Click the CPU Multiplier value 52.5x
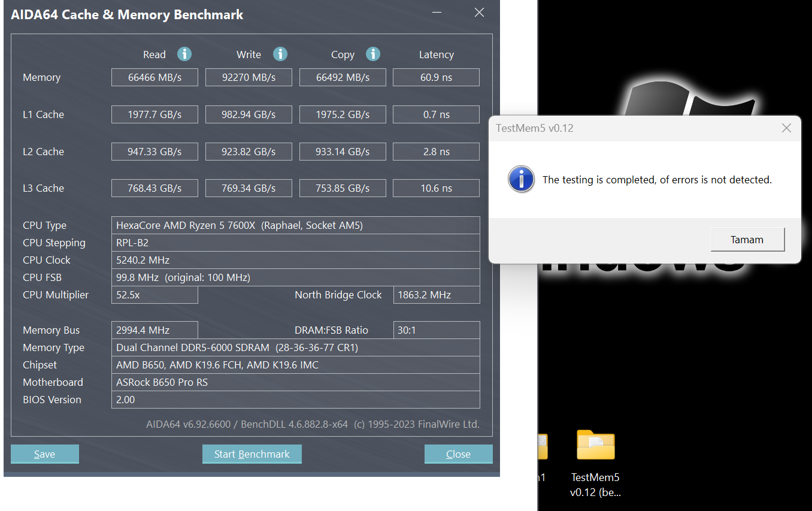812x511 pixels. tap(154, 295)
